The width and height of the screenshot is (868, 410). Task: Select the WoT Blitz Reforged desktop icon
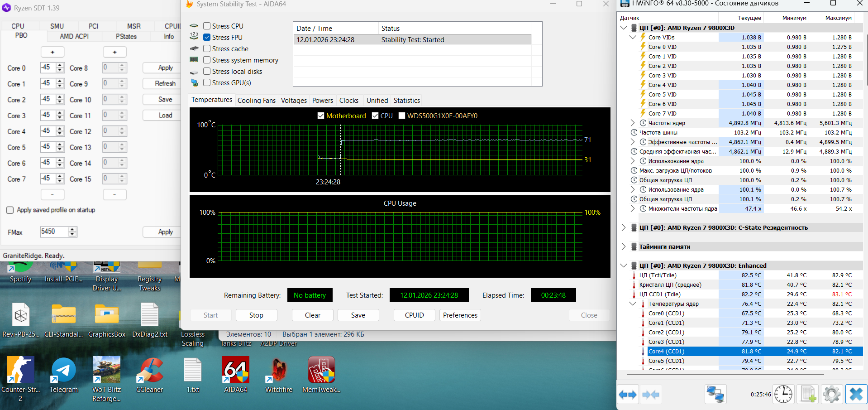pyautogui.click(x=107, y=379)
